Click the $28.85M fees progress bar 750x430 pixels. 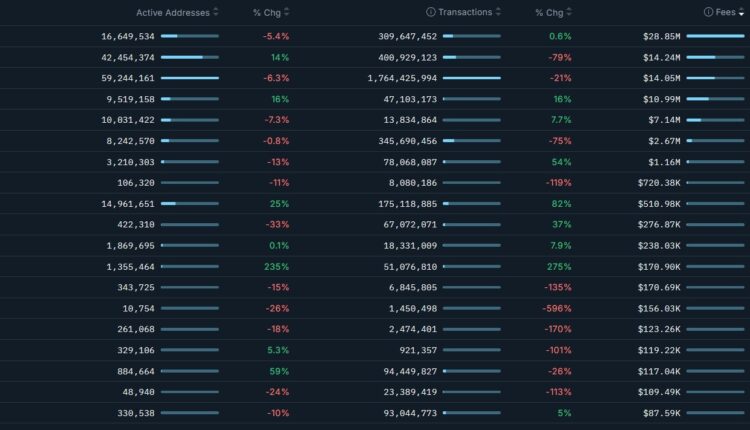pyautogui.click(x=715, y=36)
